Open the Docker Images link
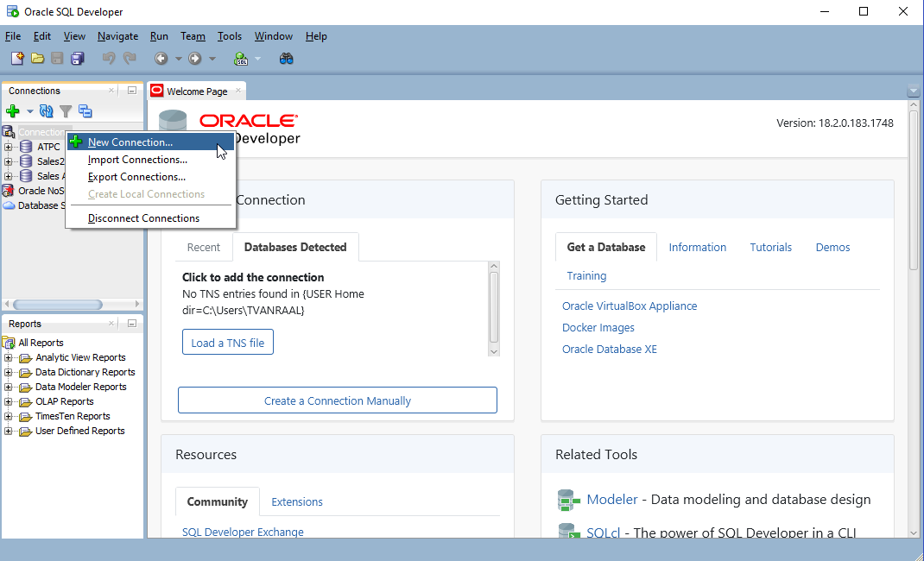924x561 pixels. click(x=598, y=327)
